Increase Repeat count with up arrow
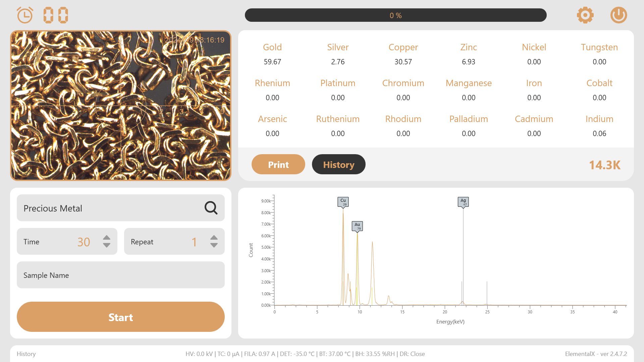The width and height of the screenshot is (644, 362). coord(214,237)
